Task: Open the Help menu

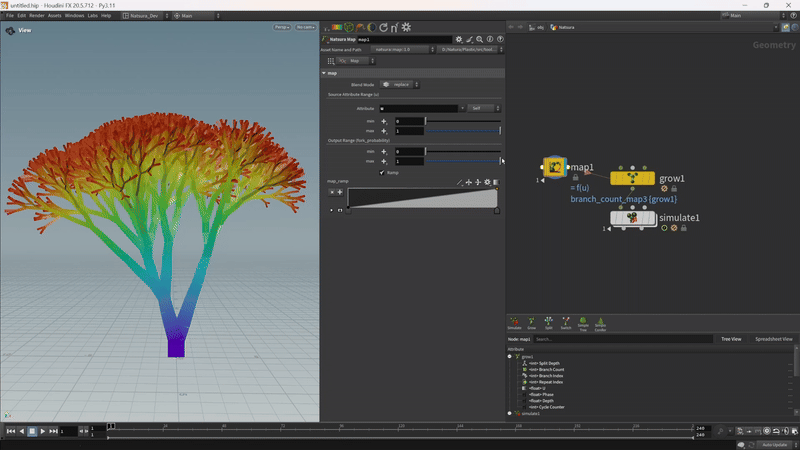Action: (106, 16)
